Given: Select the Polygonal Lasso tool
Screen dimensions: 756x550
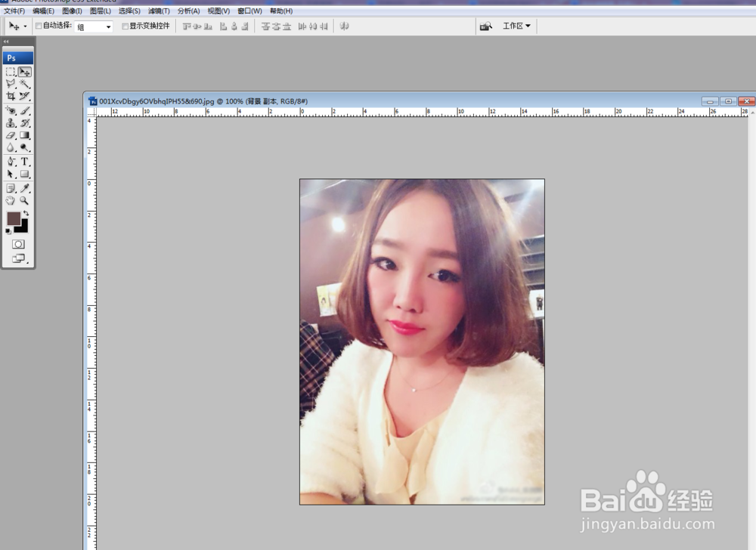Looking at the screenshot, I should coord(11,84).
